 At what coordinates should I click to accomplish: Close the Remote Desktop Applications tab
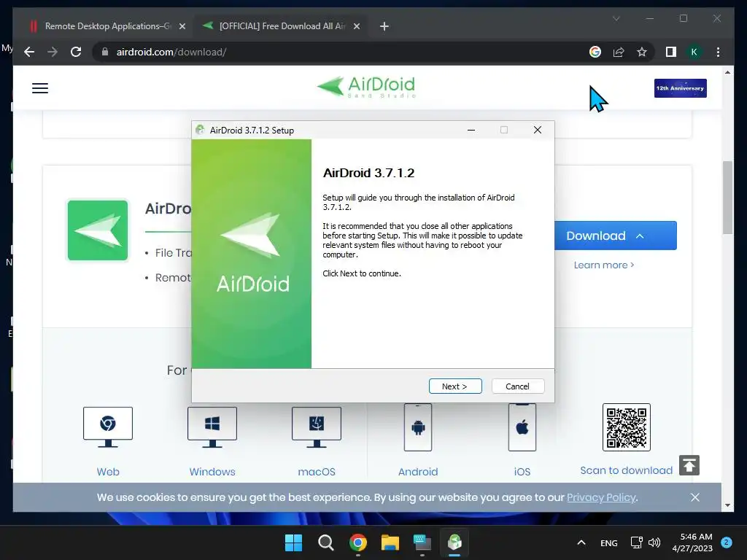click(x=182, y=27)
